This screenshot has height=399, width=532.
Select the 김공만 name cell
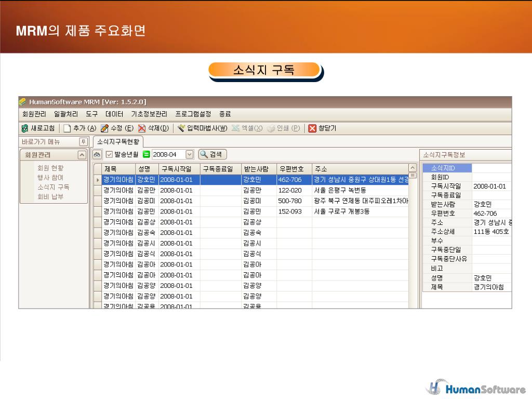[x=147, y=190]
